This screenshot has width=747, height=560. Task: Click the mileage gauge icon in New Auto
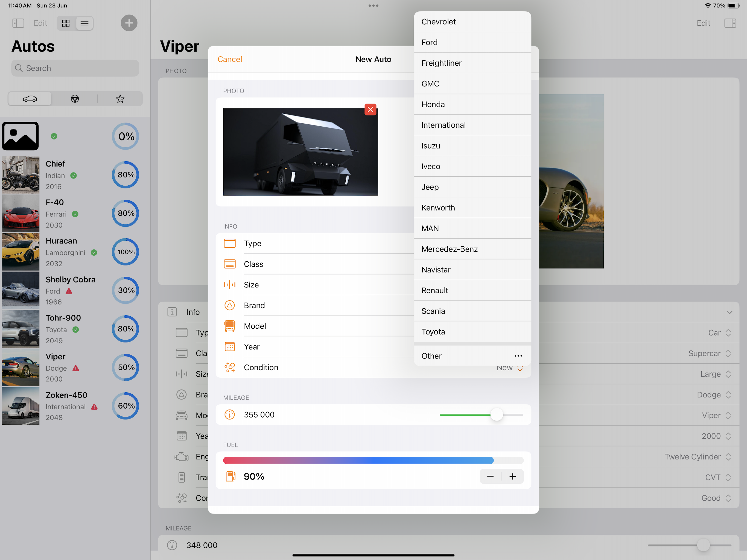pyautogui.click(x=230, y=415)
